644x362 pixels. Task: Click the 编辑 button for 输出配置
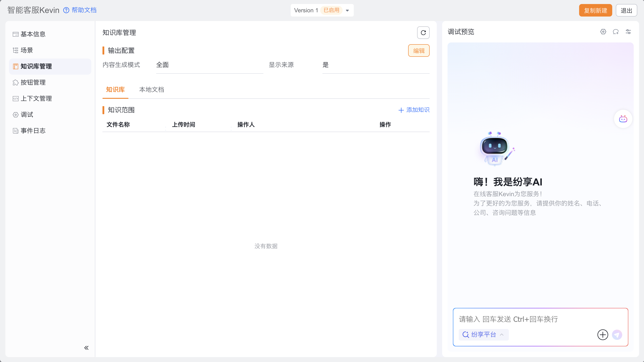click(418, 51)
